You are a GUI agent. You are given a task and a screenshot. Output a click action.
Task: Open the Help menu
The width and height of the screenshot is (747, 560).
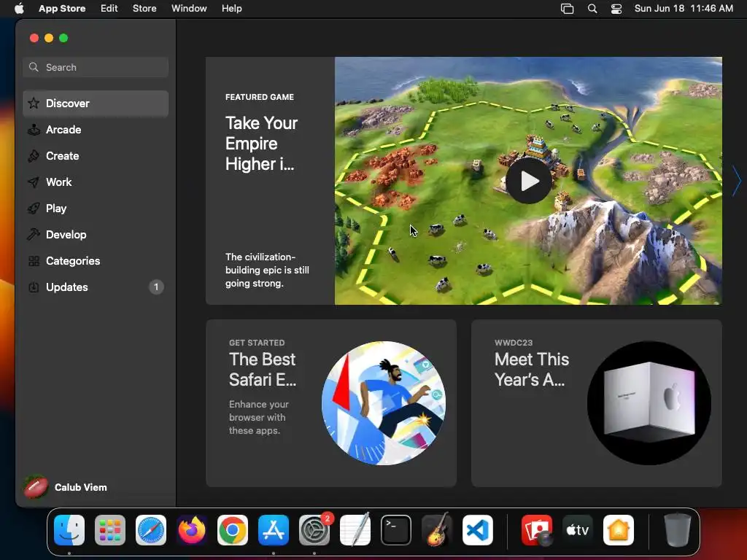point(231,8)
